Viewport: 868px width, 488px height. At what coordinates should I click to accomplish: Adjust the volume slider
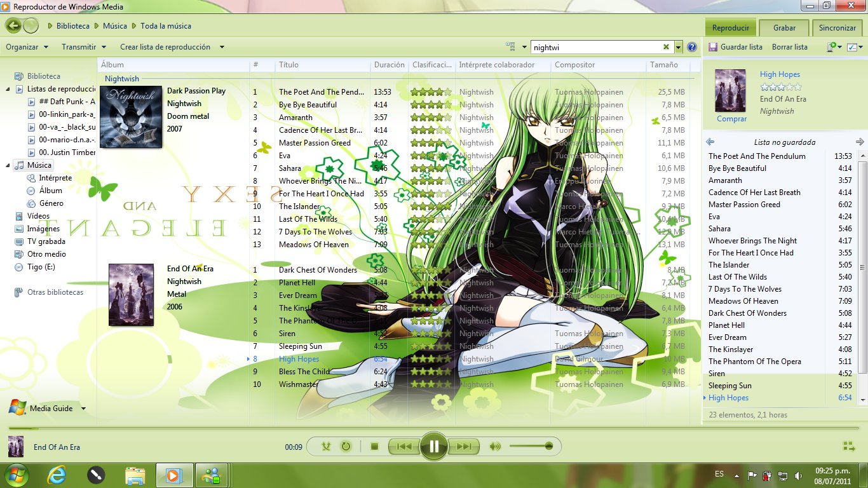[531, 447]
